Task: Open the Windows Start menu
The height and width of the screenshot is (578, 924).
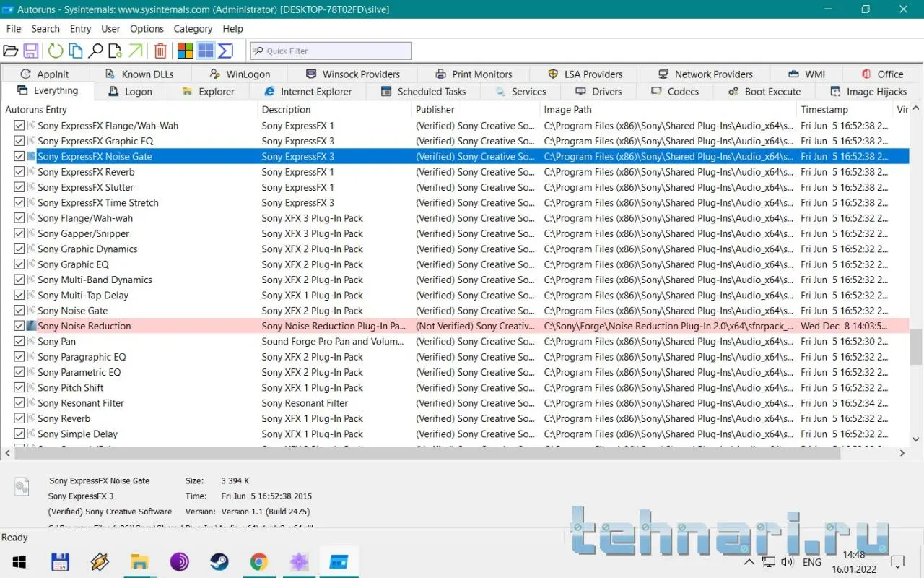Action: click(19, 562)
